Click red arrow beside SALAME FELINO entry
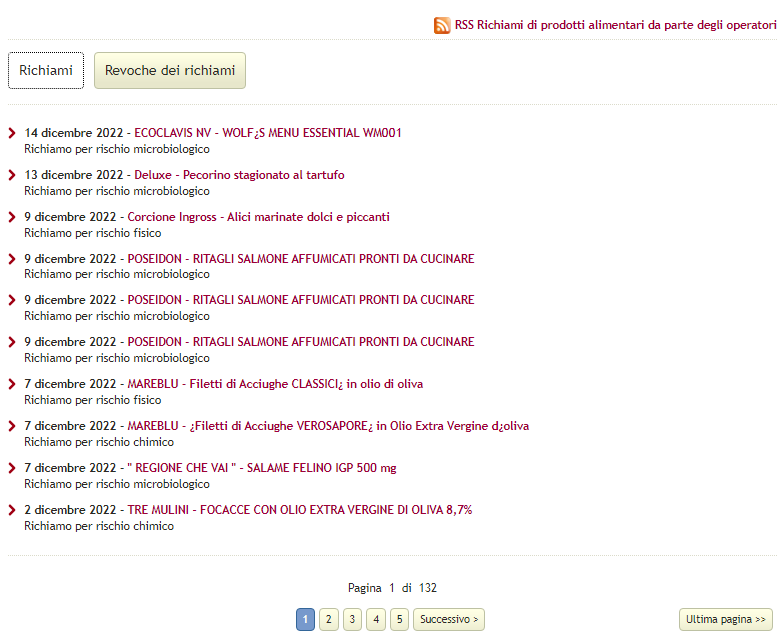The width and height of the screenshot is (784, 635). pyautogui.click(x=12, y=468)
